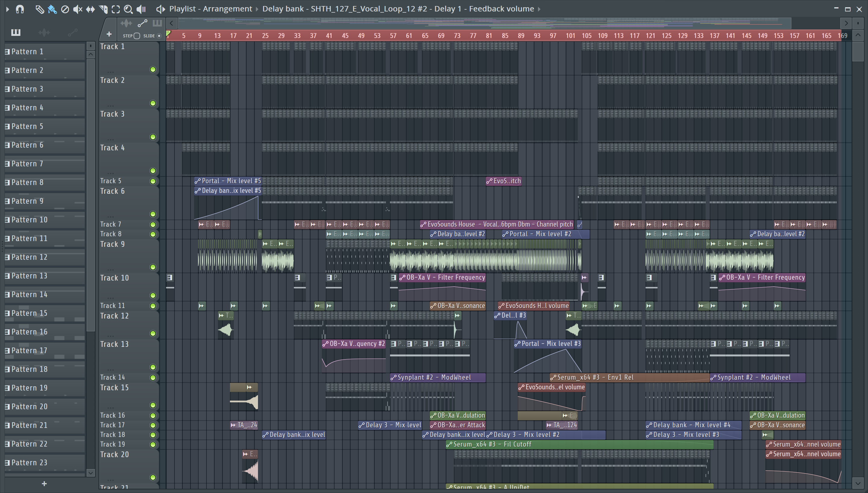Click the Playlist - Arrangement title text

coord(211,9)
